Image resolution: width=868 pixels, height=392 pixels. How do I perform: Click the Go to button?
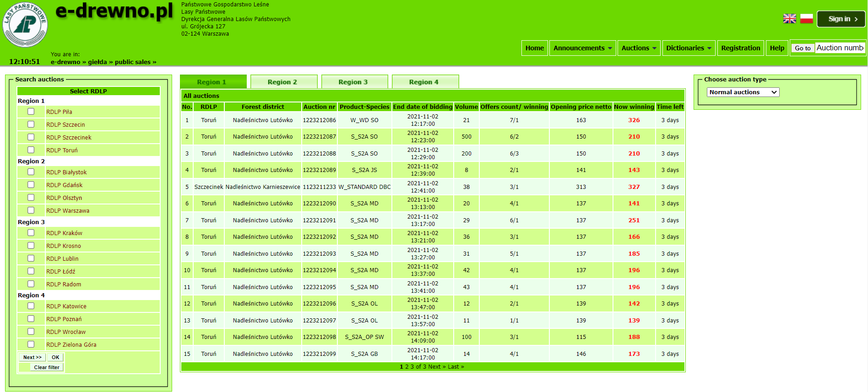803,48
